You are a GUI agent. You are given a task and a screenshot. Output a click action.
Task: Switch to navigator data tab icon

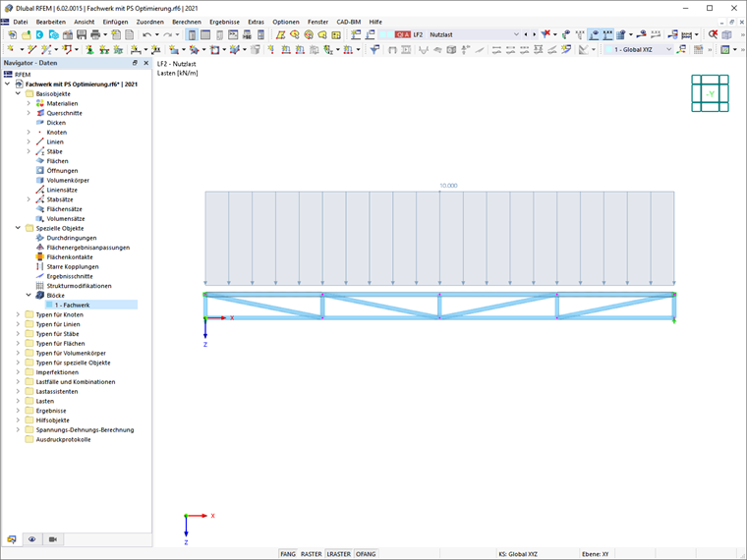[12, 539]
